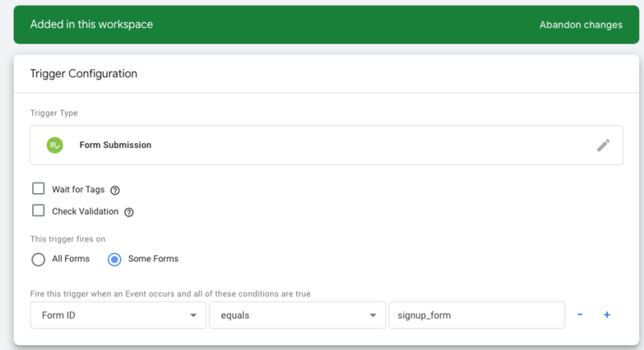Open help icon next to Check Validation
The image size is (644, 350).
(129, 212)
